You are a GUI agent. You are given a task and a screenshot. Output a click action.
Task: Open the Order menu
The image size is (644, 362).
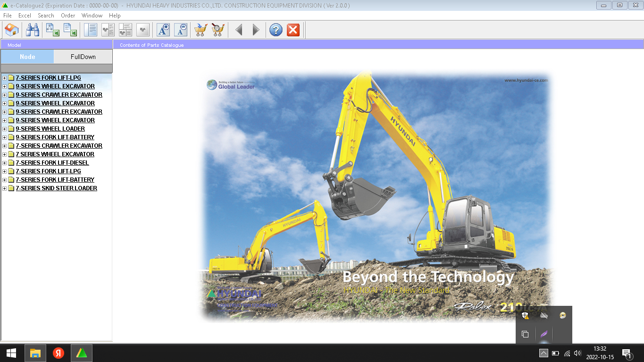point(68,16)
